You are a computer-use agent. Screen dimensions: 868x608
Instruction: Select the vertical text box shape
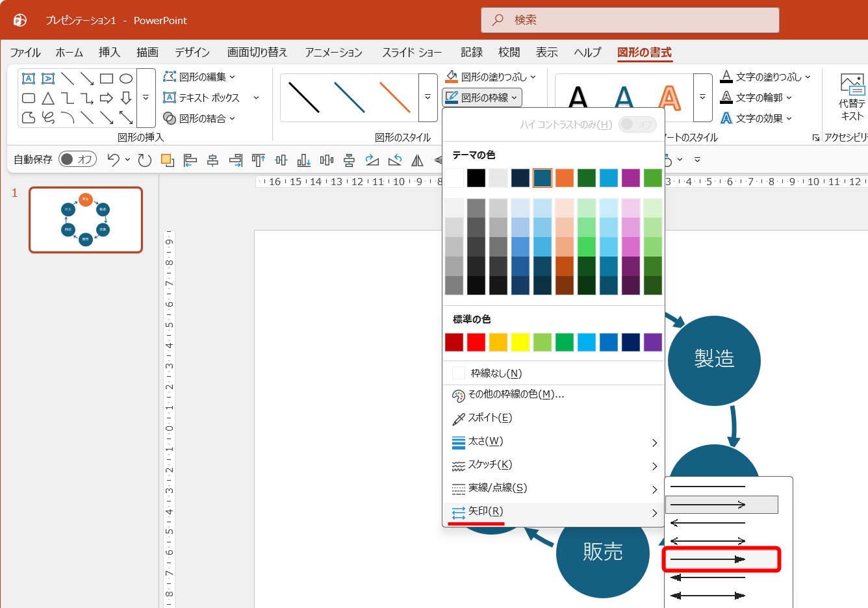[x=48, y=79]
